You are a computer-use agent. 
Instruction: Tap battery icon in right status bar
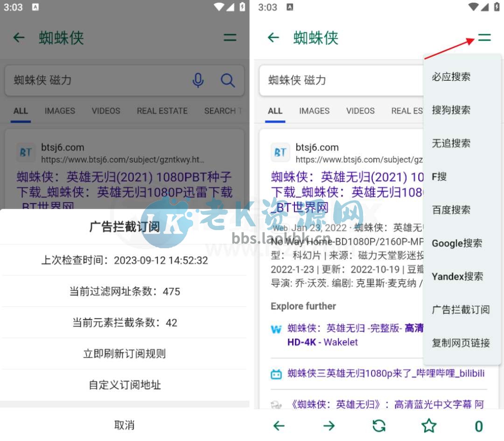tap(497, 7)
